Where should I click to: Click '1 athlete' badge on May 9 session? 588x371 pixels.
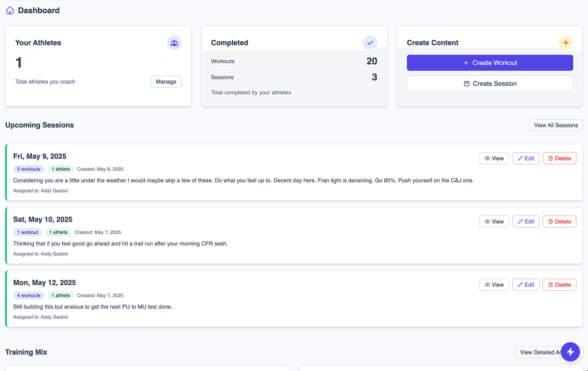61,169
